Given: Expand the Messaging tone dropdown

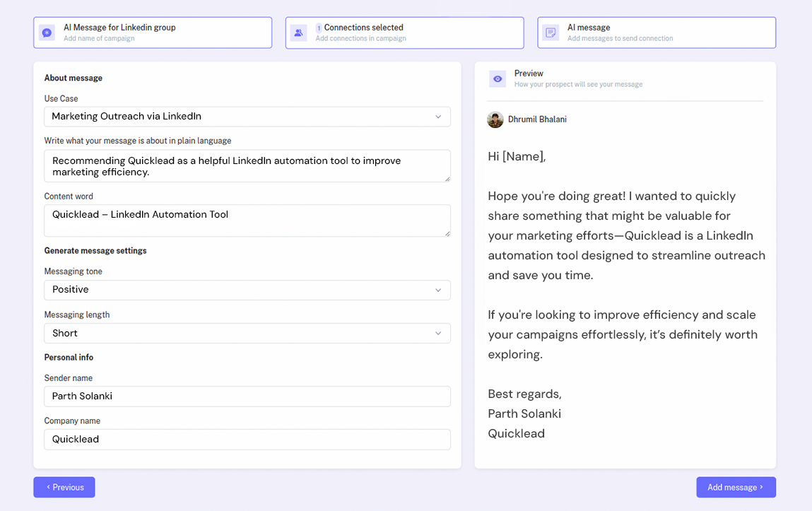Looking at the screenshot, I should click(247, 290).
